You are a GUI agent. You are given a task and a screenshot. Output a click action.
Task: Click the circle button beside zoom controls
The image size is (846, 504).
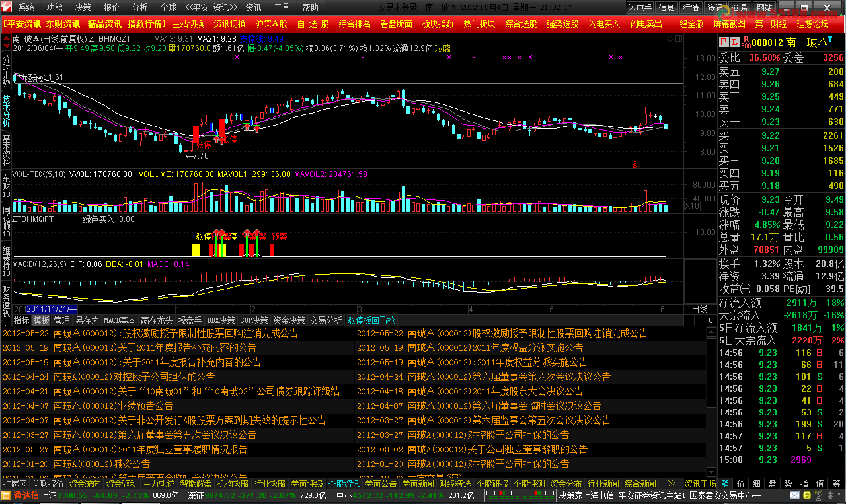coord(711,320)
